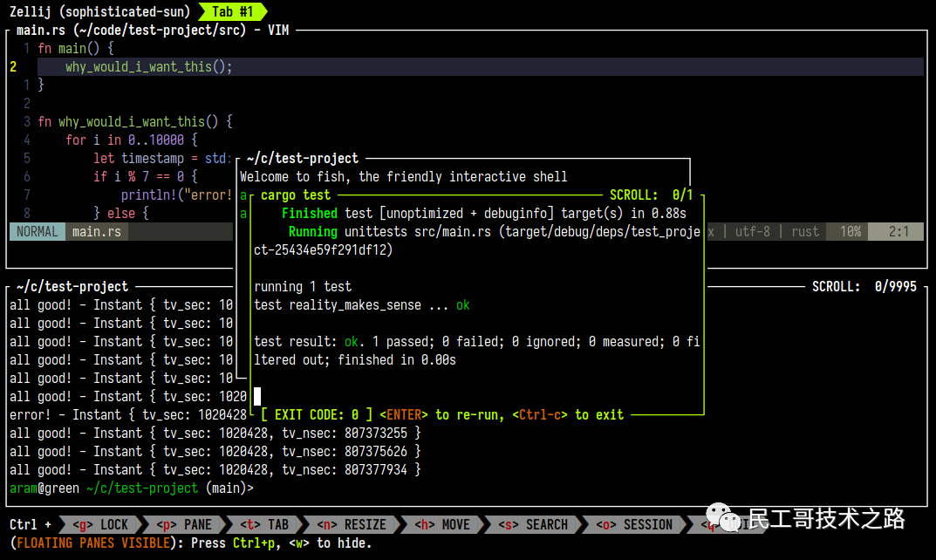Viewport: 936px width, 560px height.
Task: Click 'fn why_would_i_want_this() {' definition line
Action: [135, 122]
